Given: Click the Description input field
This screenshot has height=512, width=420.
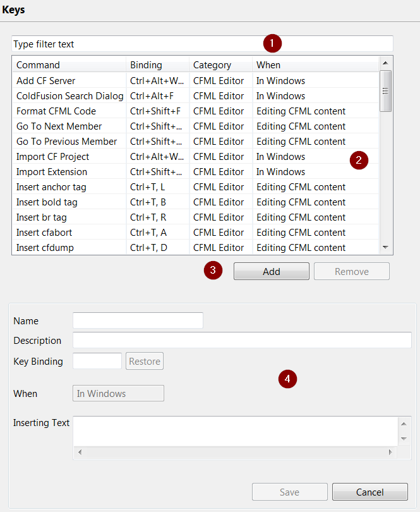Looking at the screenshot, I should point(242,340).
